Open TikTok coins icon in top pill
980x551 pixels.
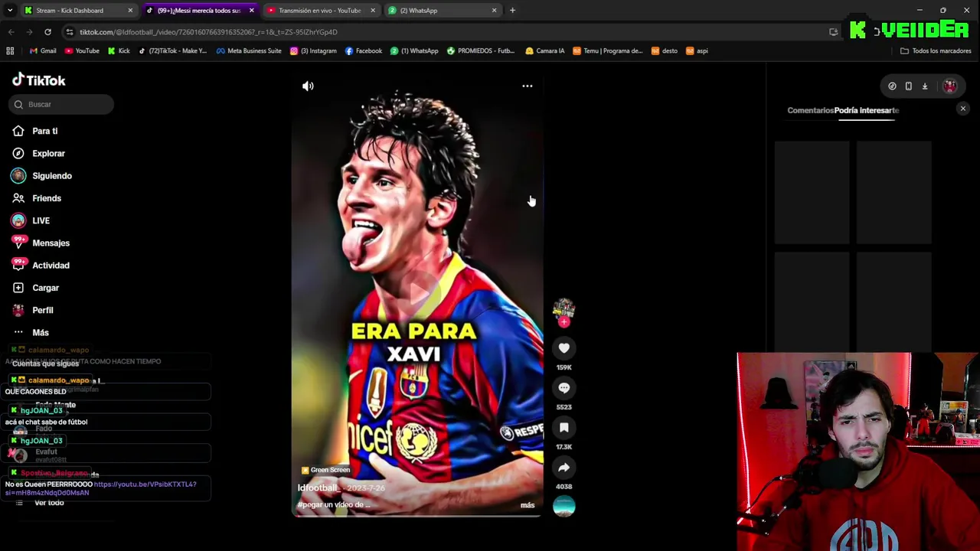[892, 86]
